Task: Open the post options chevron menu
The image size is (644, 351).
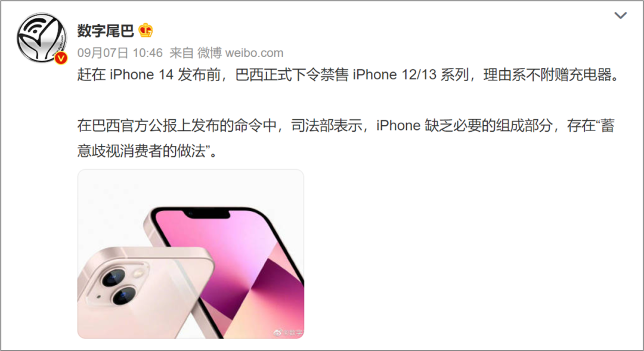Action: coord(620,15)
